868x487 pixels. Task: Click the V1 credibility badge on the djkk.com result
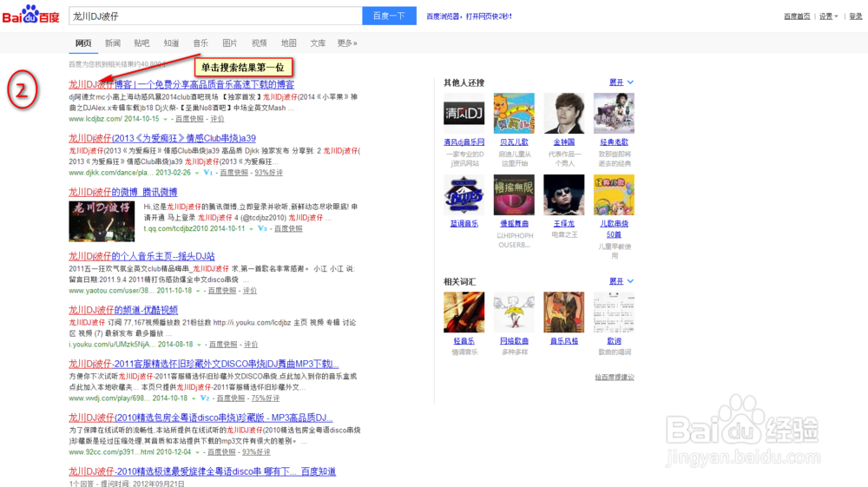[x=208, y=173]
